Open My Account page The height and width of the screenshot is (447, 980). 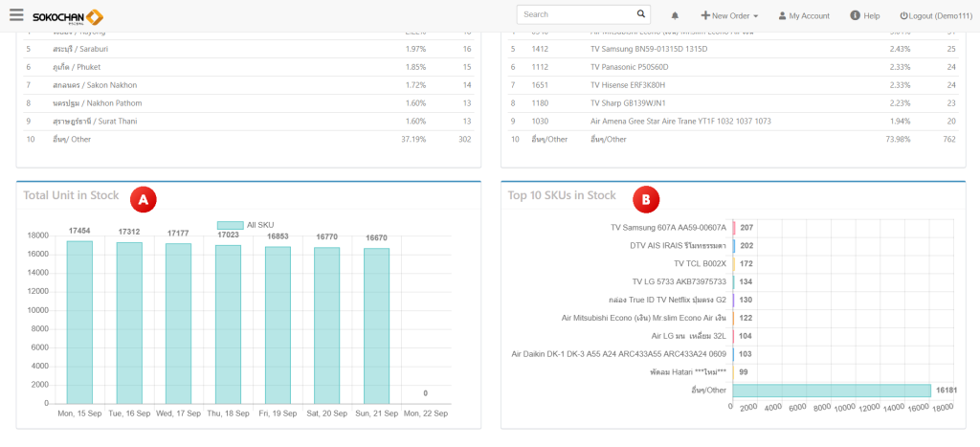pos(803,16)
